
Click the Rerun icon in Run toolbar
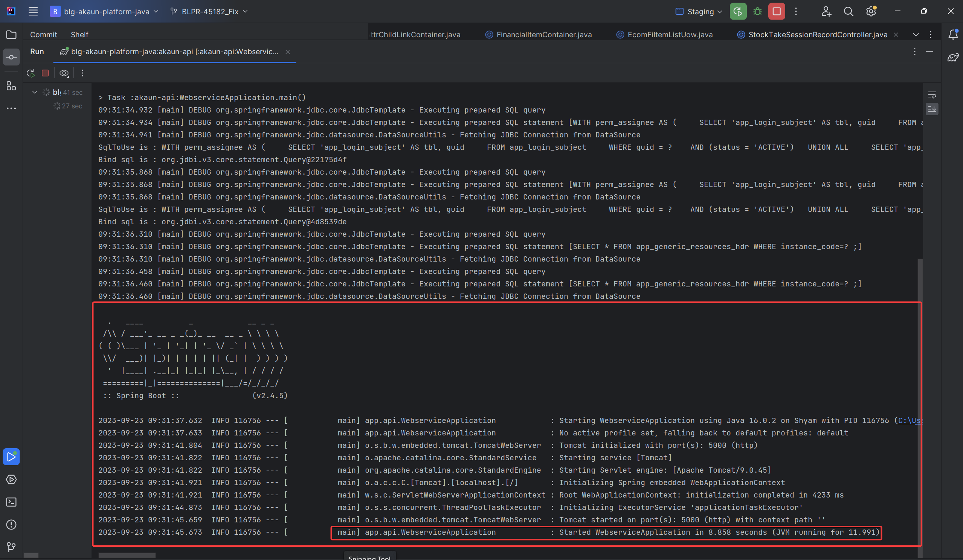31,73
